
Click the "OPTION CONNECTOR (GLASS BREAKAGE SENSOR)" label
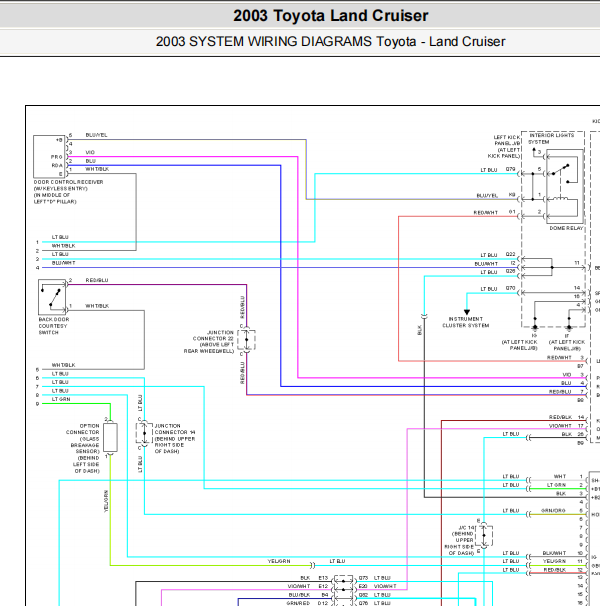[83, 439]
